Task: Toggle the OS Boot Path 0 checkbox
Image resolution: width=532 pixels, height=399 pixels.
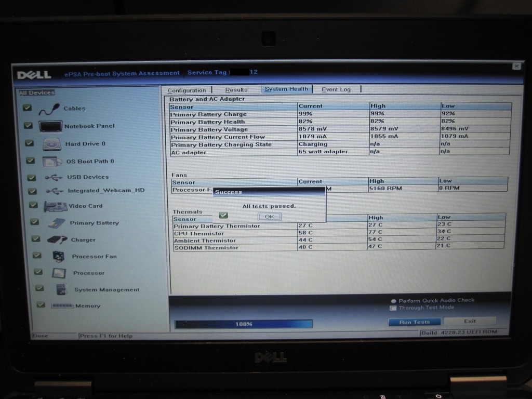Action: 31,161
